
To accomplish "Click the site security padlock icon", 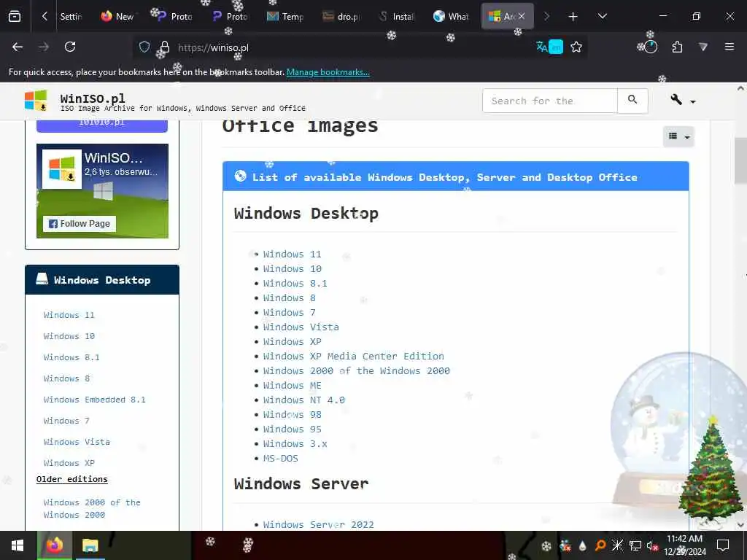I will [x=165, y=47].
